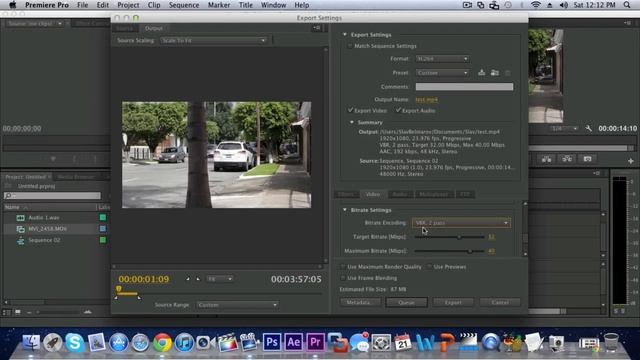Uncheck Export Video checkbox
Image resolution: width=640 pixels, height=360 pixels.
coord(350,110)
